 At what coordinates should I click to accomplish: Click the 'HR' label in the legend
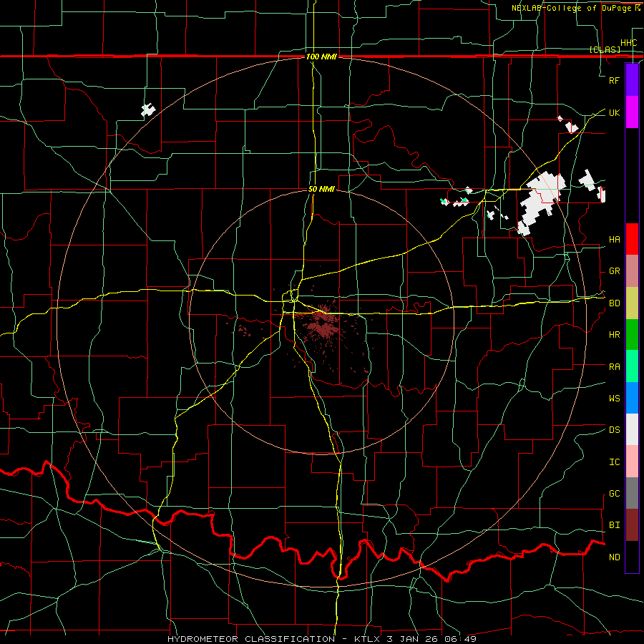click(614, 335)
